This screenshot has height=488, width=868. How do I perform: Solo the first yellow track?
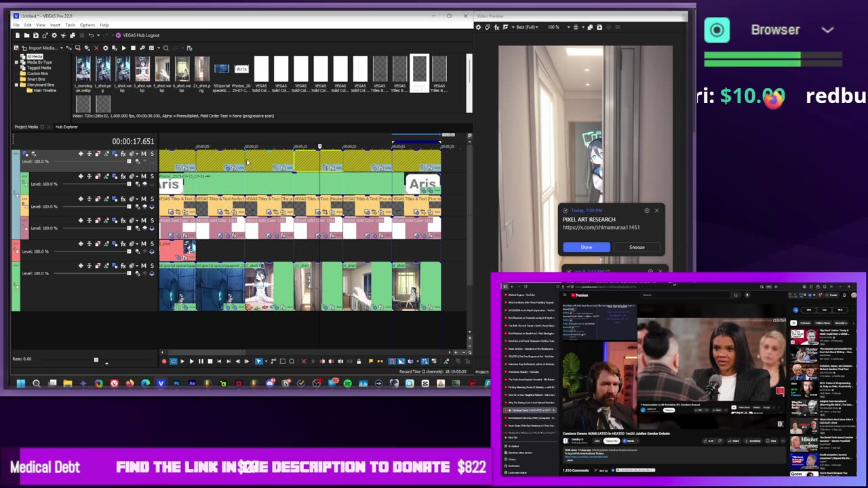(152, 154)
